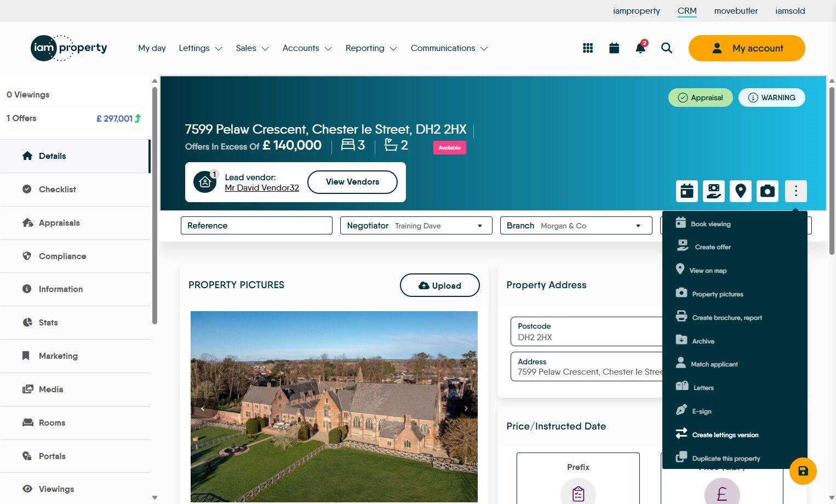Viewport: 836px width, 504px height.
Task: Open the calendar icon in header
Action: 614,48
